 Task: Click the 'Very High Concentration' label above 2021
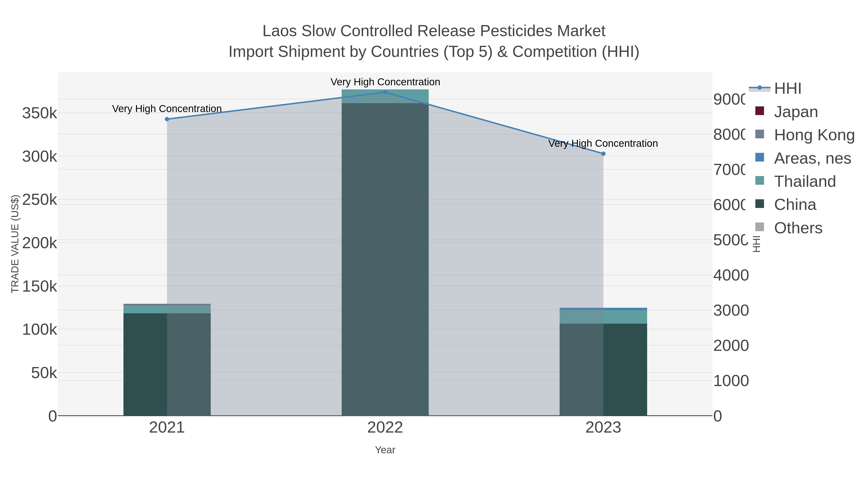167,109
